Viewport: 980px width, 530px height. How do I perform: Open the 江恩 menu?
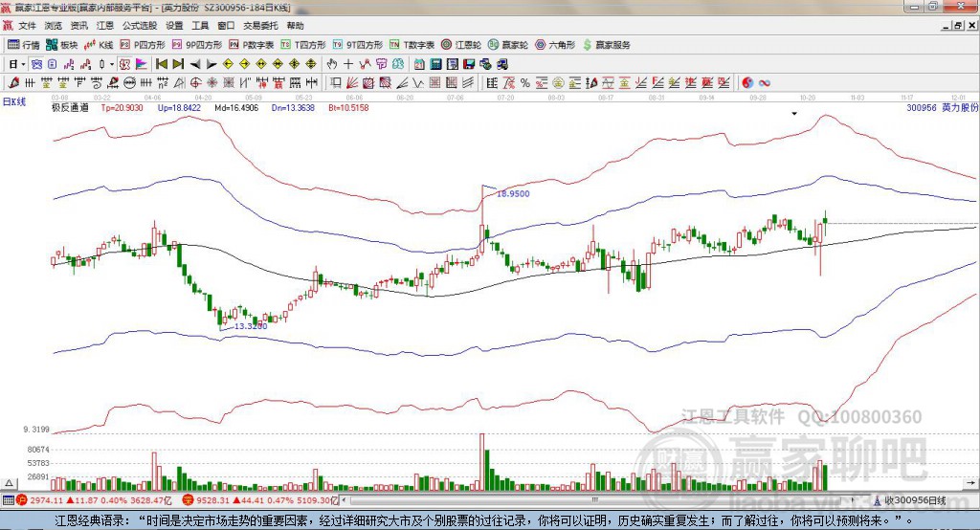coord(105,26)
